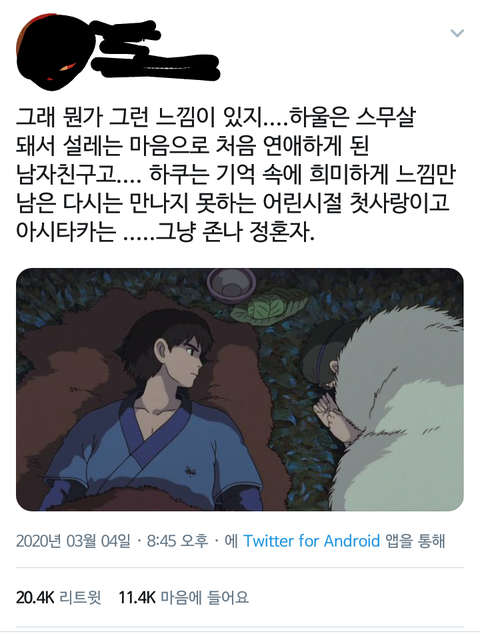The image size is (480, 640).
Task: Click the tweet line starting 그래 뭔가
Action: [x=216, y=118]
